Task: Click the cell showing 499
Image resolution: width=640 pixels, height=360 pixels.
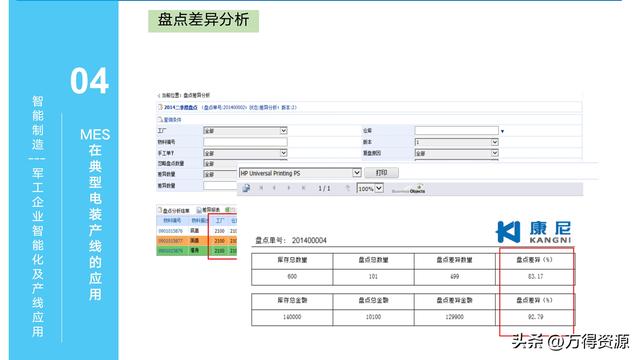Action: pyautogui.click(x=455, y=276)
